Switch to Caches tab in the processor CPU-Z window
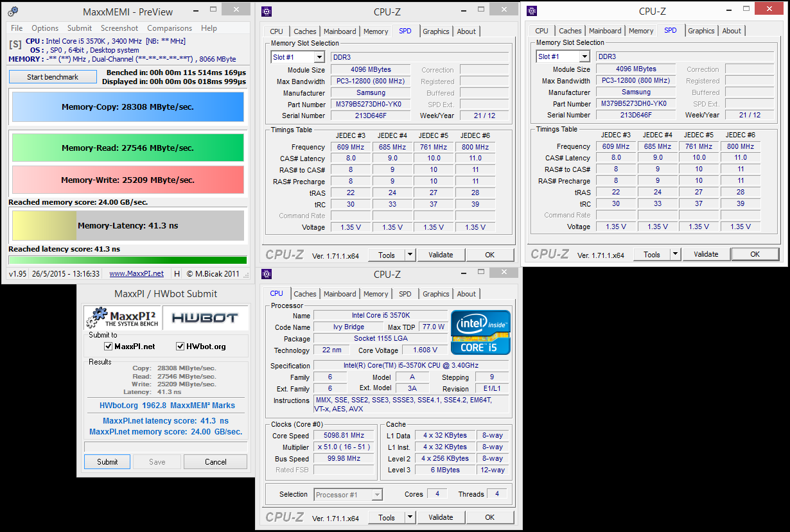Screen dimensions: 790x532 (304, 294)
